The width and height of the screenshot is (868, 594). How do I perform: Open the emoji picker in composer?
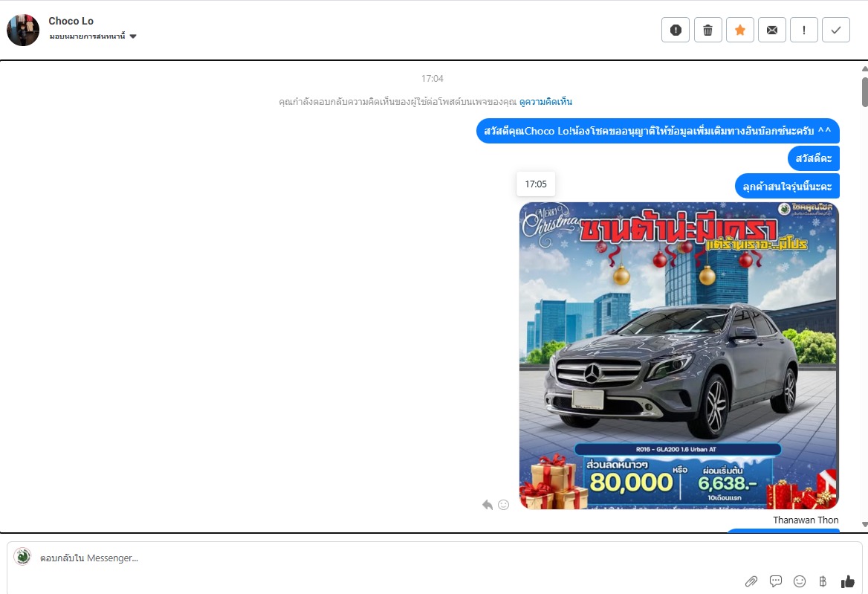click(799, 581)
